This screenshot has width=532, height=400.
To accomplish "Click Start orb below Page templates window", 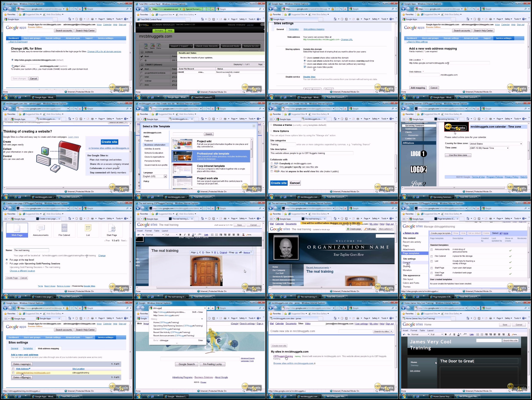I will pyautogui.click(x=404, y=297).
